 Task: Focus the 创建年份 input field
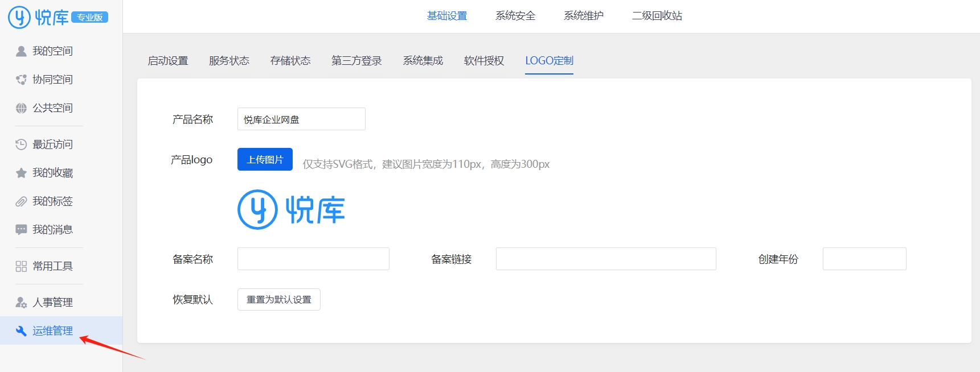point(864,259)
